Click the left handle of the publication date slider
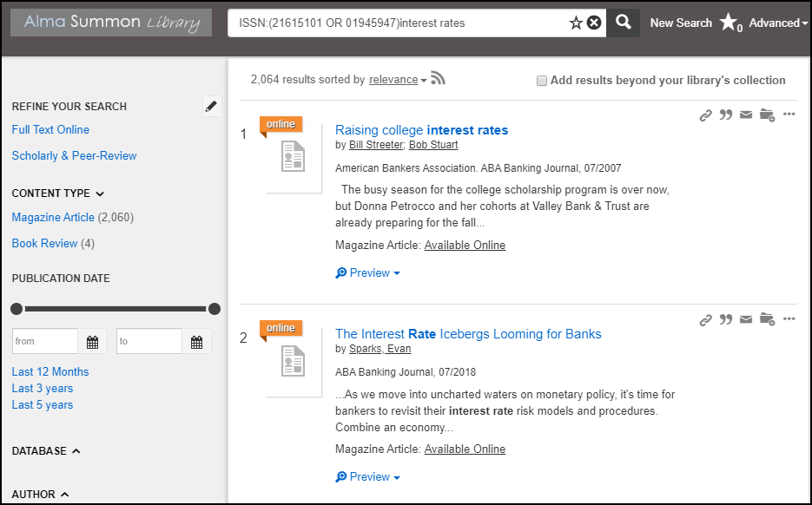 tap(17, 309)
